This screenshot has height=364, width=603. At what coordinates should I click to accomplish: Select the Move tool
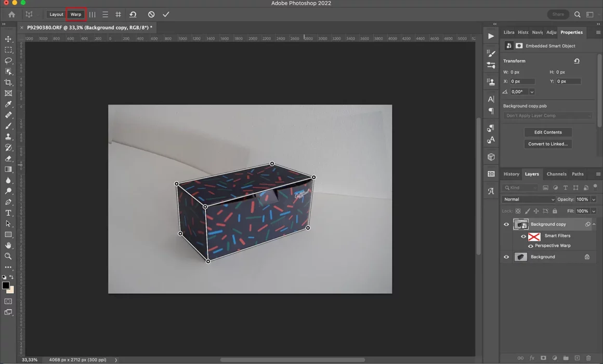[x=8, y=39]
